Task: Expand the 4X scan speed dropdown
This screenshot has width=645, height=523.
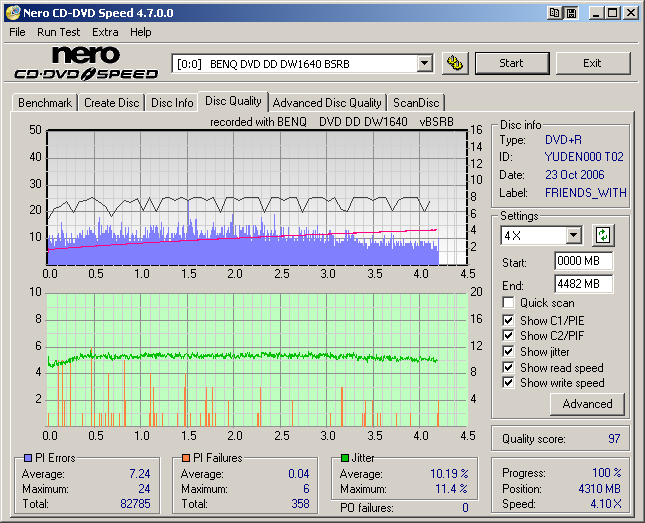Action: coord(573,235)
